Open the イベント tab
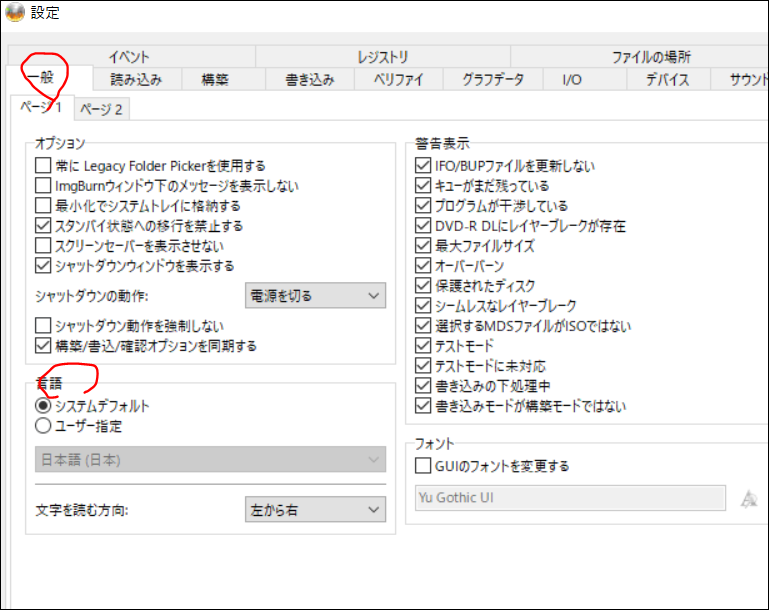Image resolution: width=769 pixels, height=610 pixels. tap(131, 57)
